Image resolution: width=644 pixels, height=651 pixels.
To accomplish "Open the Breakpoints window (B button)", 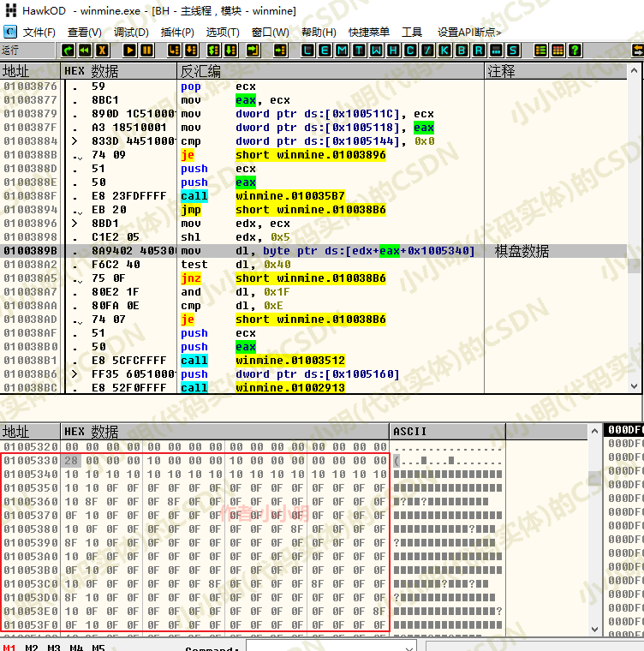I will click(462, 51).
